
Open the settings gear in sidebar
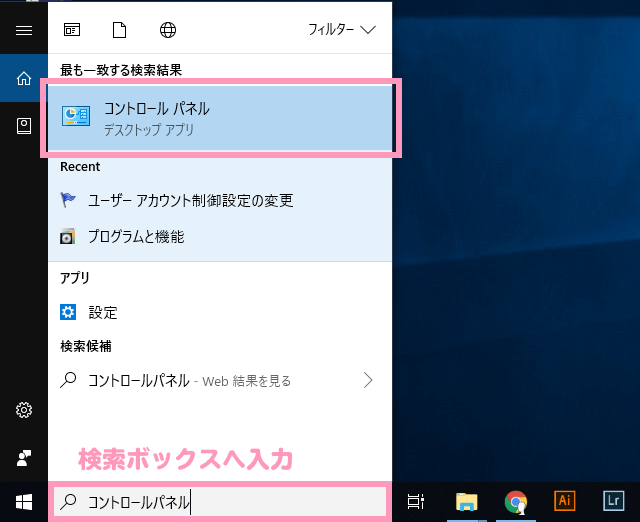coord(24,410)
